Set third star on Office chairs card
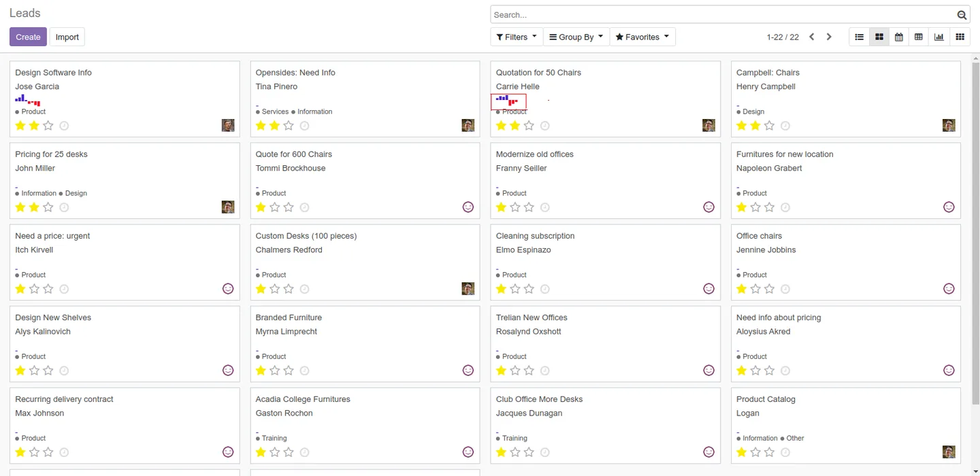The width and height of the screenshot is (980, 476). [769, 289]
